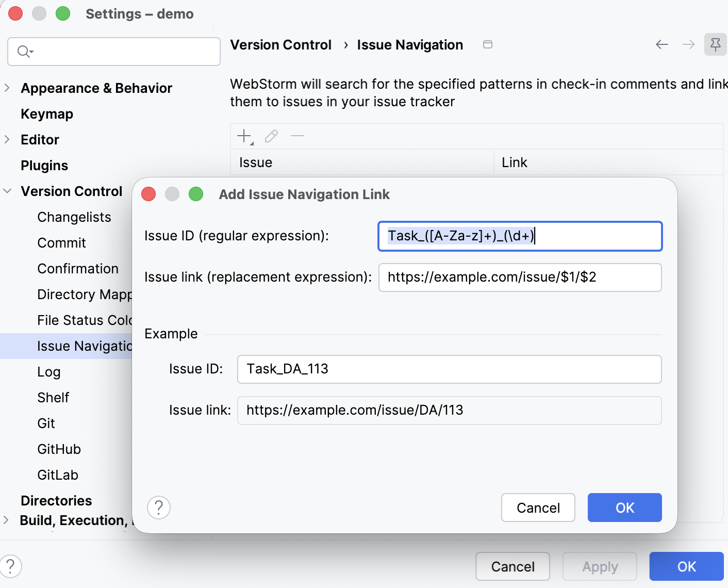The width and height of the screenshot is (728, 588).
Task: Click the project-level settings icon beside Issue Navigation
Action: [488, 45]
